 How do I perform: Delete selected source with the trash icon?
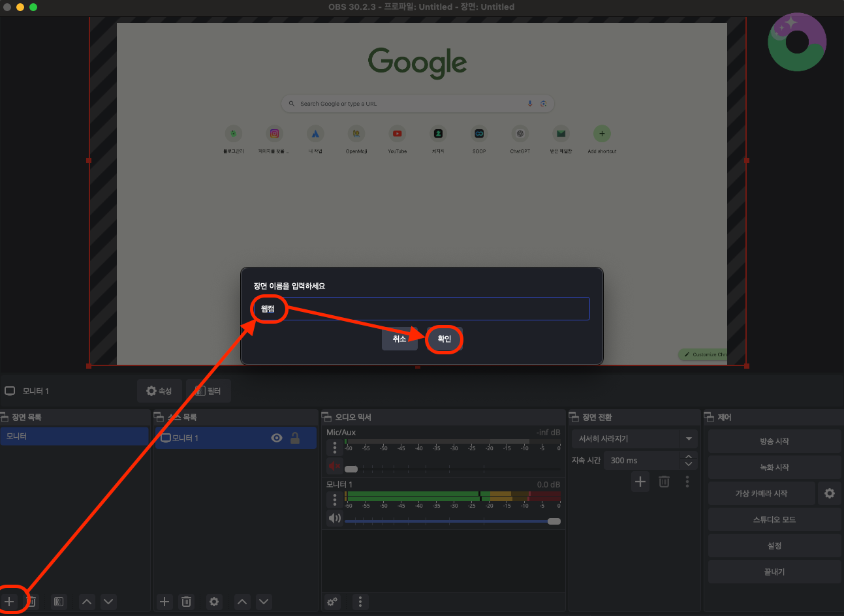[x=187, y=602]
